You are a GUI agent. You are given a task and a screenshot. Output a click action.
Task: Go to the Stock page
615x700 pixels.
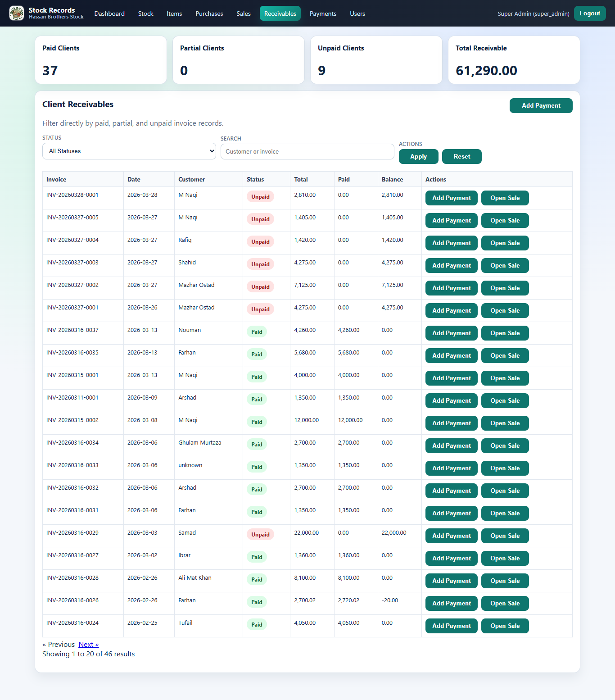point(146,14)
